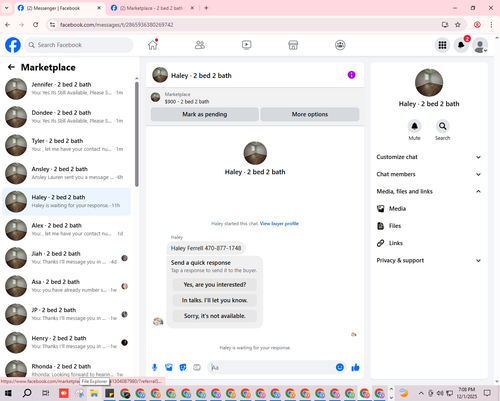
Task: Click the back arrow beside Marketplace
Action: 11,67
